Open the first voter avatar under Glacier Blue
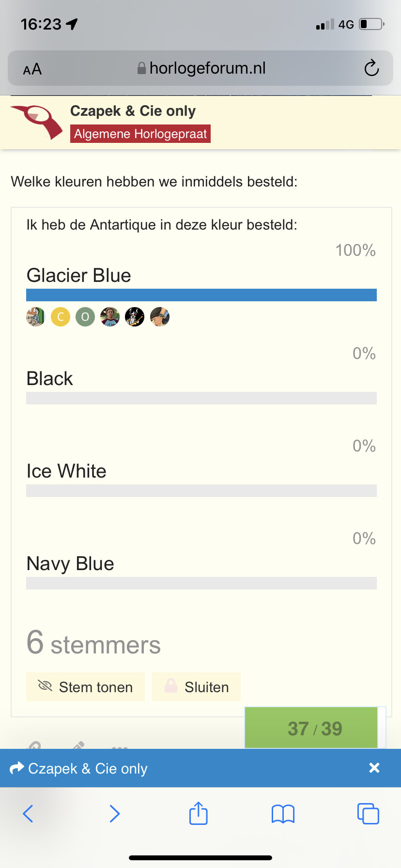 35,317
